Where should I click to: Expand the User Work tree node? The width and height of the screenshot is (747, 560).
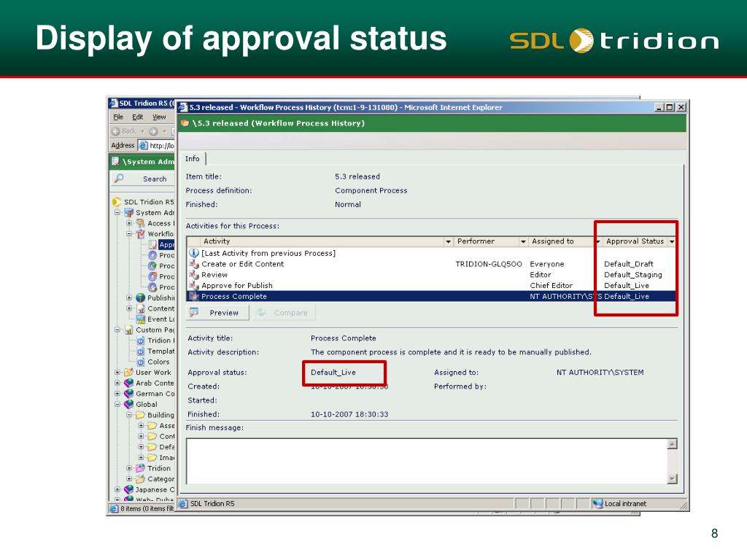coord(117,373)
